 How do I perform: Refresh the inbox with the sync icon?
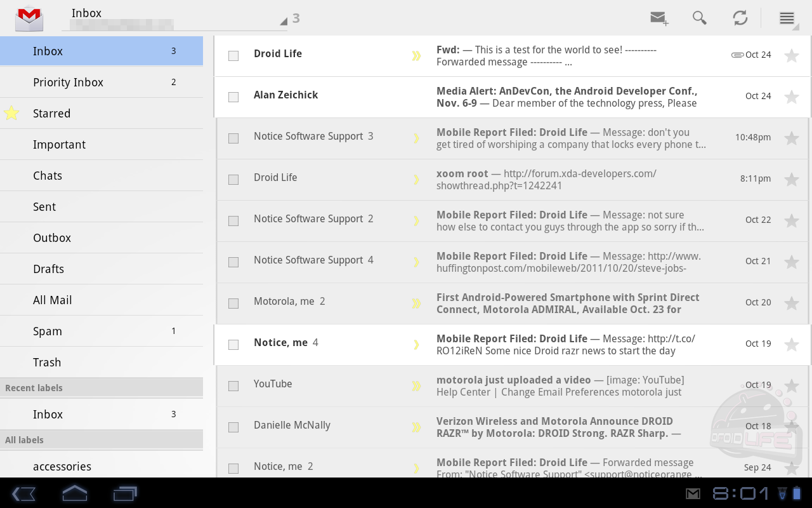(740, 18)
